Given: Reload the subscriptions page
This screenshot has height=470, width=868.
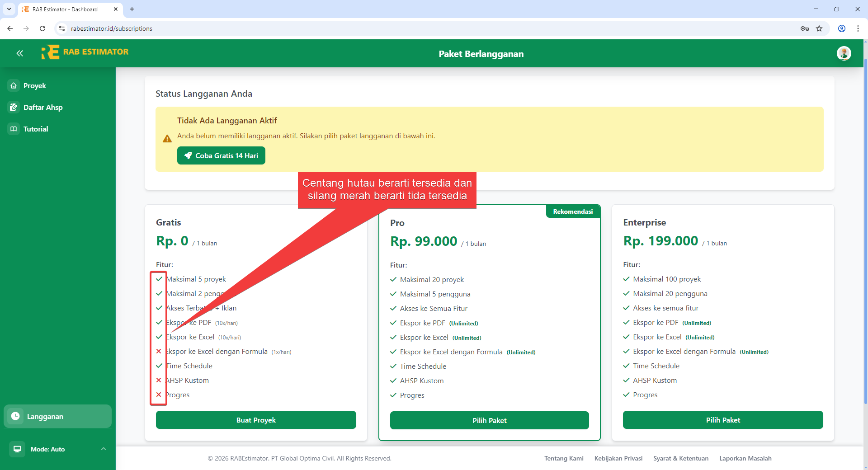Looking at the screenshot, I should pos(42,28).
